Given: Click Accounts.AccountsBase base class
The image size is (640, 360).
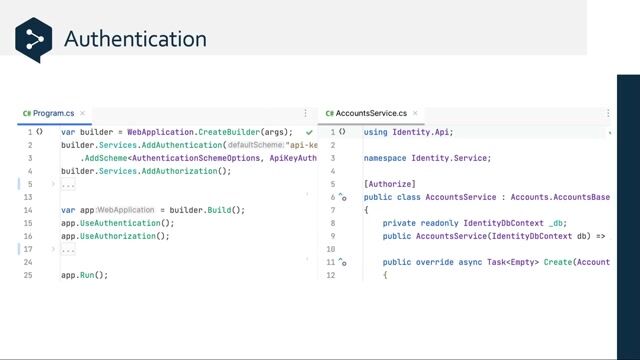Looking at the screenshot, I should [560, 197].
